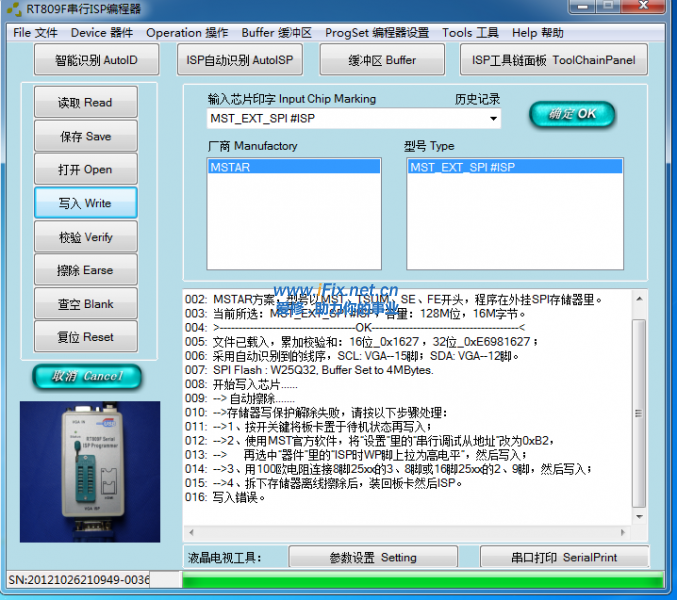Click the 校验 Verify button
The image size is (677, 600).
coord(85,237)
